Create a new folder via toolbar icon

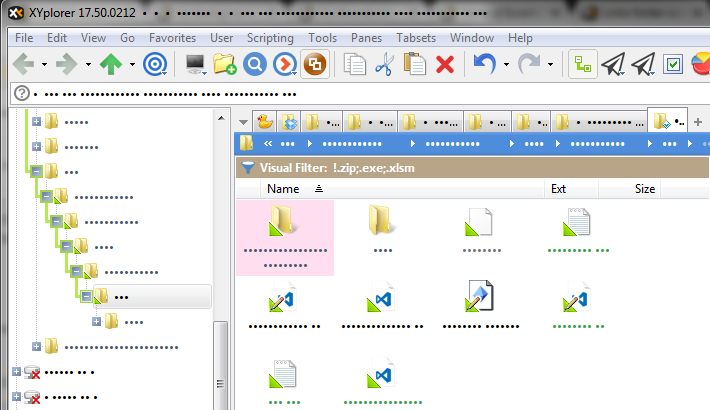coord(224,65)
